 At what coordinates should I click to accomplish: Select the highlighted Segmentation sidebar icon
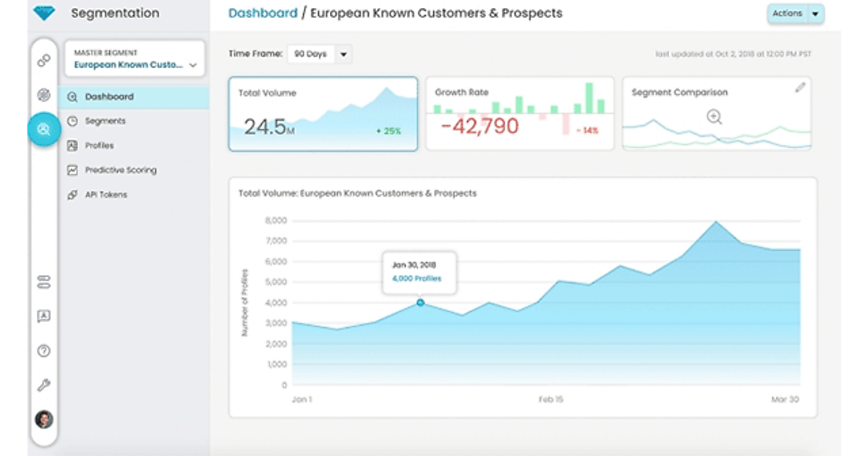tap(44, 130)
